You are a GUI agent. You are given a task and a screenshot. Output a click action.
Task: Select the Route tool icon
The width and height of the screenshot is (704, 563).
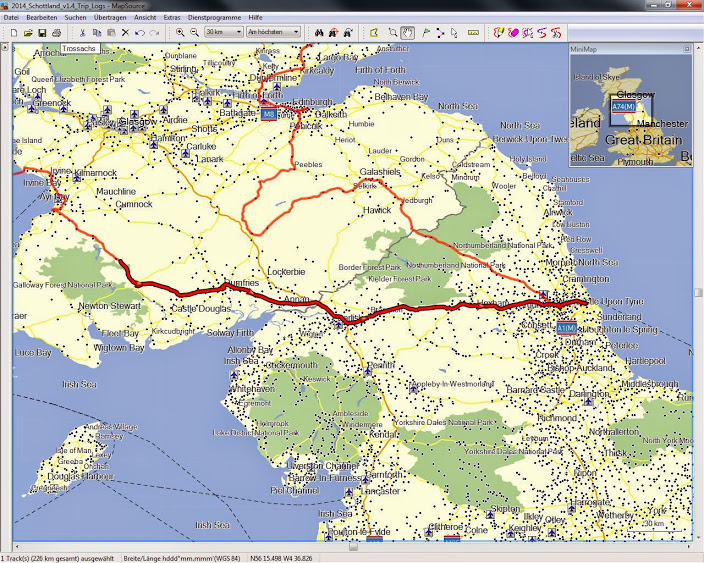(x=440, y=32)
